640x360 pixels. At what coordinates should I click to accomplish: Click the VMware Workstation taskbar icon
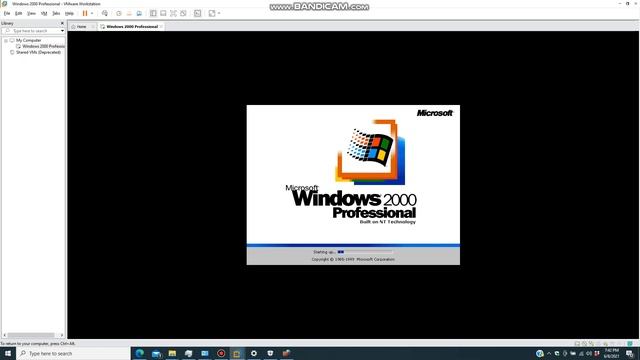237,353
